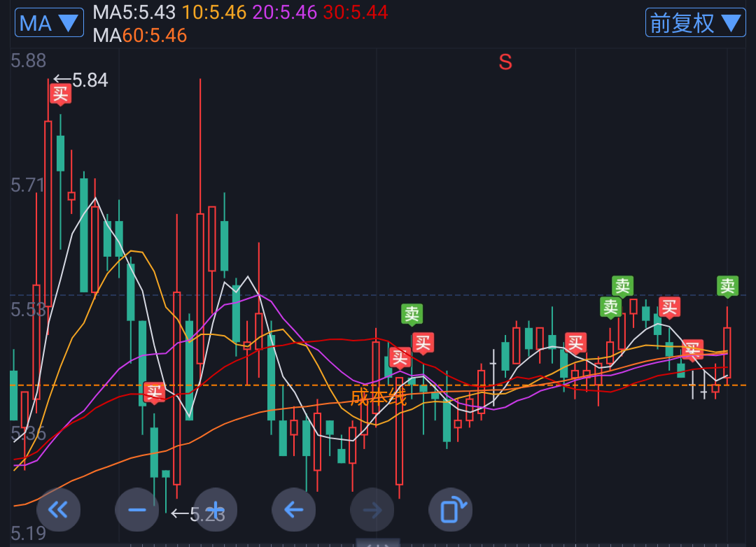Image resolution: width=756 pixels, height=547 pixels.
Task: Zoom out the chart with minus button
Action: pos(136,510)
